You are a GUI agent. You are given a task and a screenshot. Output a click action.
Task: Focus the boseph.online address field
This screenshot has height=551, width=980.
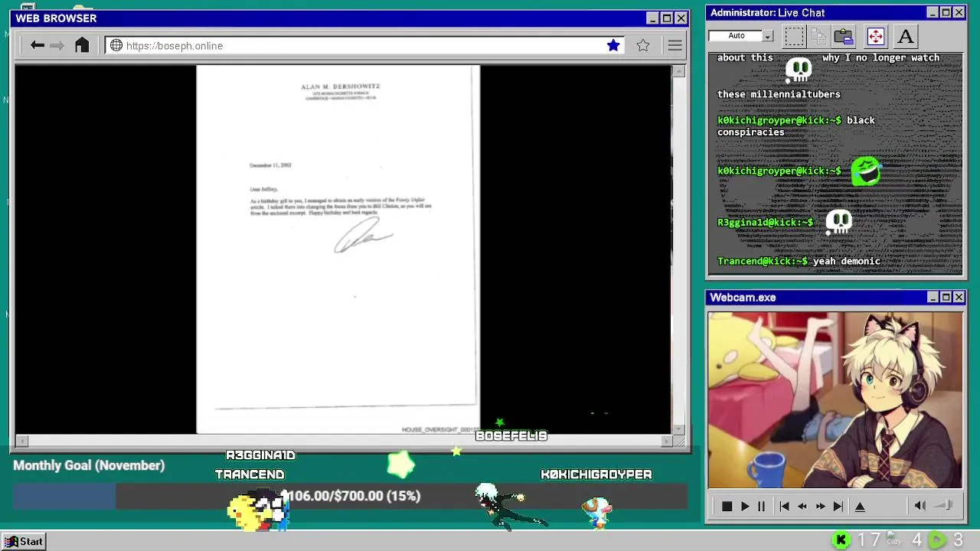click(364, 45)
